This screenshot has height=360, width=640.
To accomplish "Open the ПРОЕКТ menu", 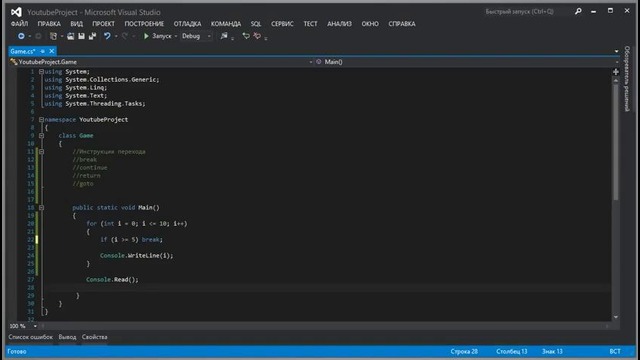I will coord(103,24).
